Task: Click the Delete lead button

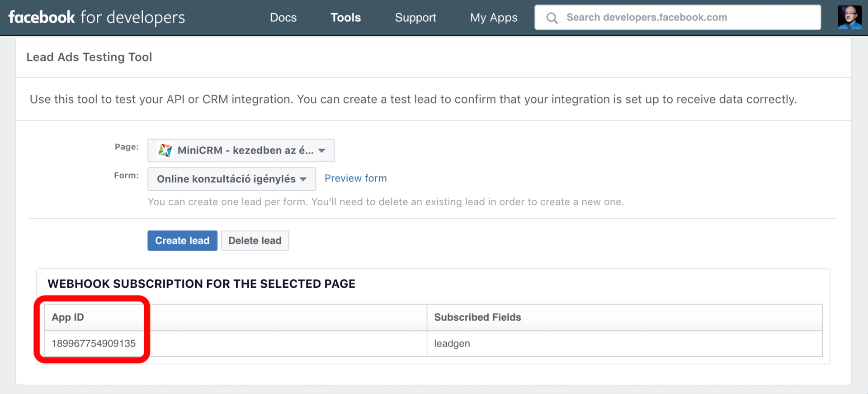Action: tap(255, 240)
